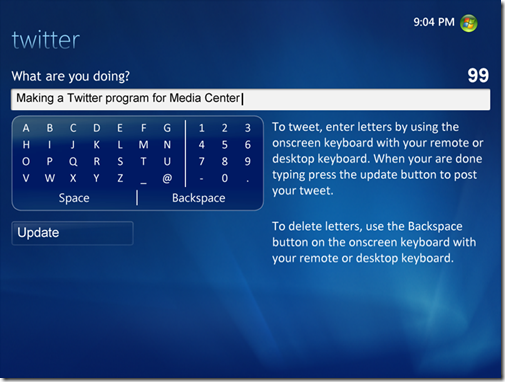Click the @ symbol key
The width and height of the screenshot is (505, 382).
click(x=167, y=178)
